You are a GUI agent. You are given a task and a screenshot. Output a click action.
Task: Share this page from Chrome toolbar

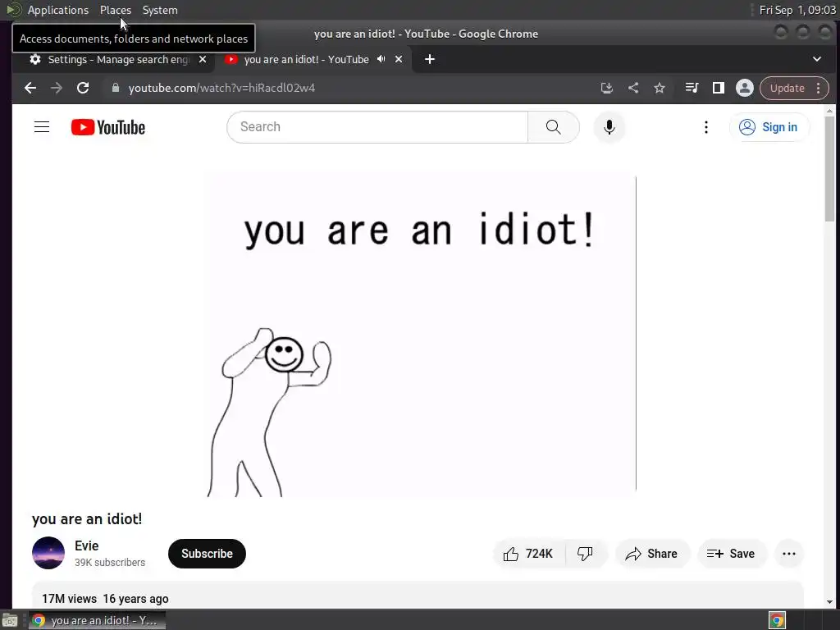click(x=633, y=88)
